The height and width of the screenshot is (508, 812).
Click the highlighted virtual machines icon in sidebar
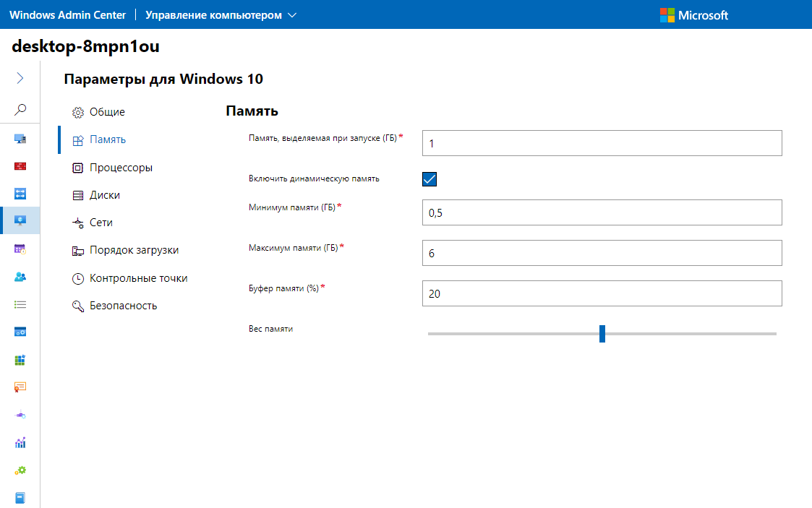pos(20,220)
